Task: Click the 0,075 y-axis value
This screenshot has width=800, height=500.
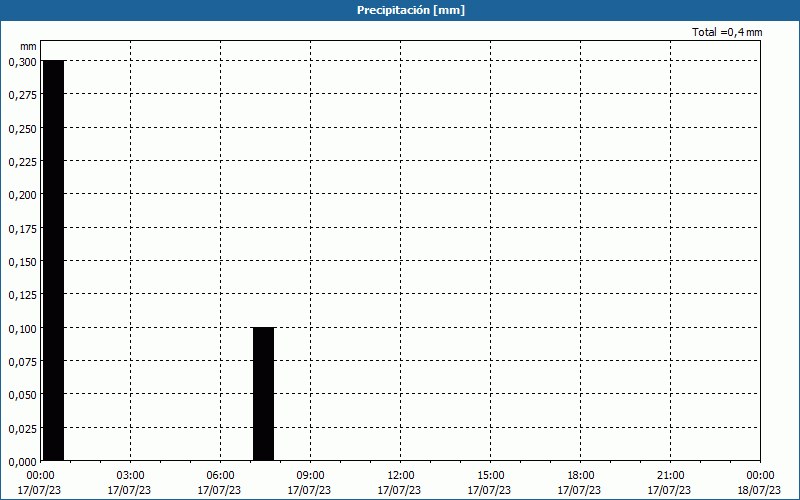Action: pos(22,362)
